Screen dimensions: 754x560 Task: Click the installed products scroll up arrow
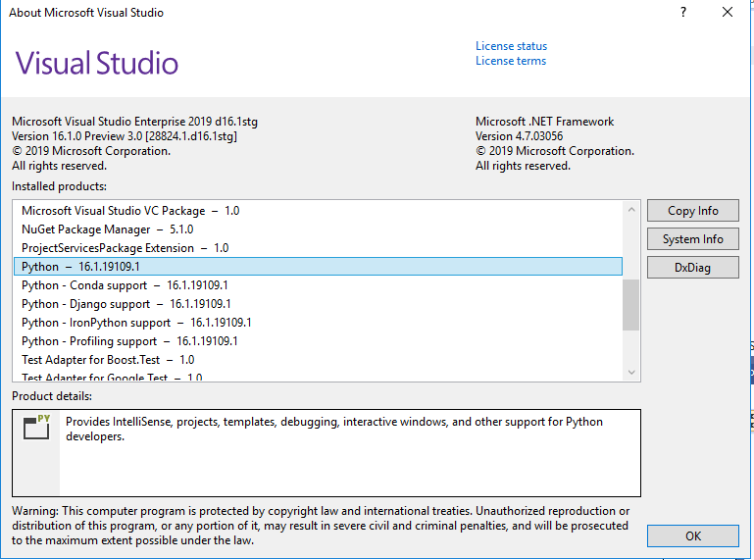(x=631, y=210)
